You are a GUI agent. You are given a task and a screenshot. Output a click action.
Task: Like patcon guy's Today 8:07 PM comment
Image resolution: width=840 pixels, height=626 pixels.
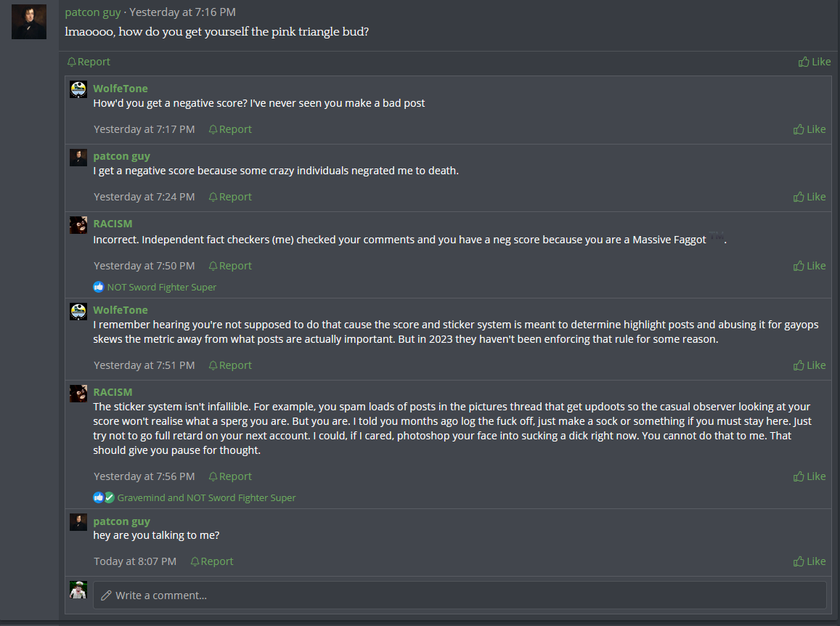click(x=810, y=561)
